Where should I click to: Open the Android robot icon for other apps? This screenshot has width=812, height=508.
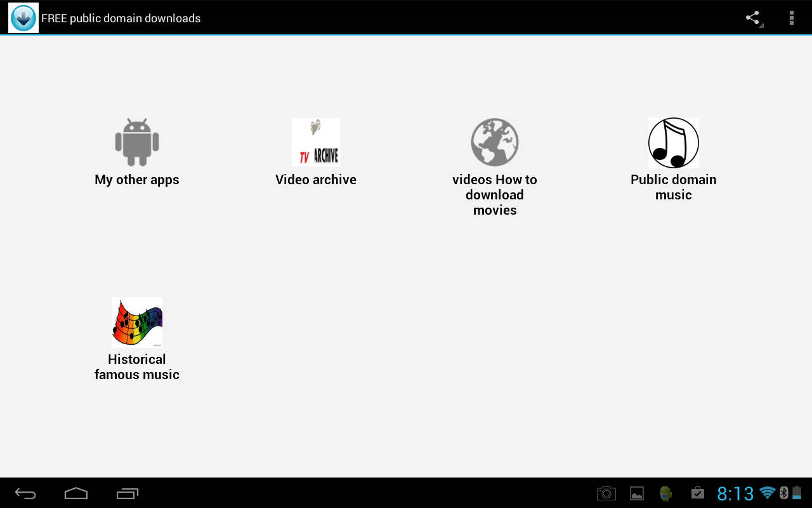pyautogui.click(x=137, y=142)
